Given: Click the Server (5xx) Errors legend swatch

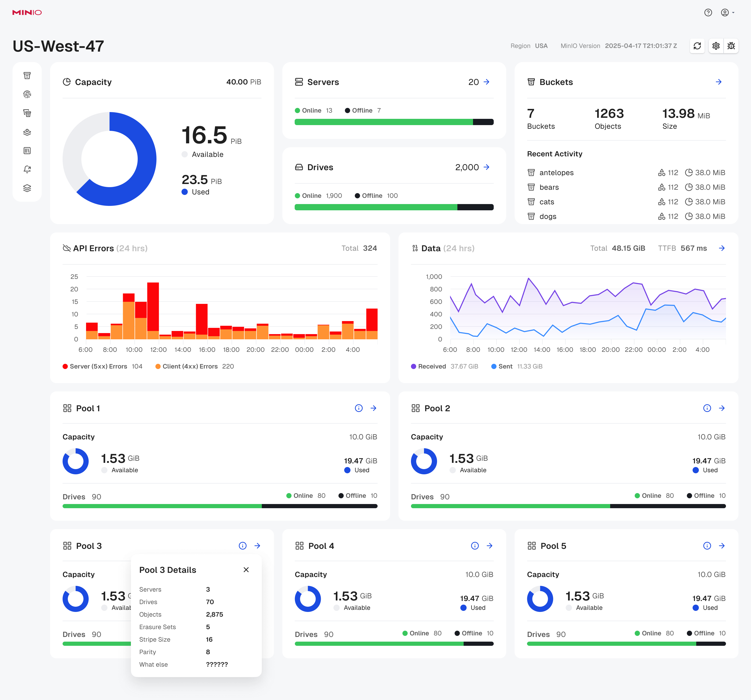Looking at the screenshot, I should click(65, 366).
